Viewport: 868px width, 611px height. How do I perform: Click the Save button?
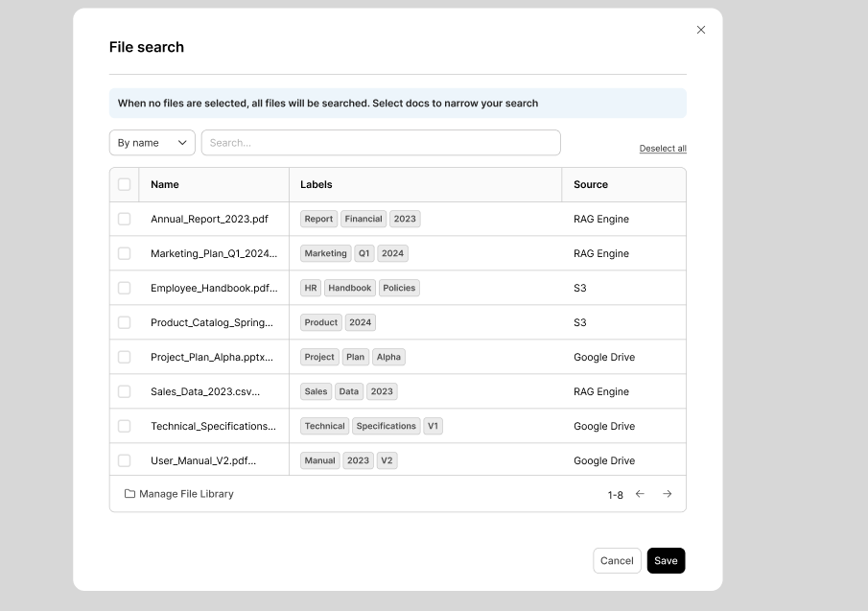(x=666, y=560)
